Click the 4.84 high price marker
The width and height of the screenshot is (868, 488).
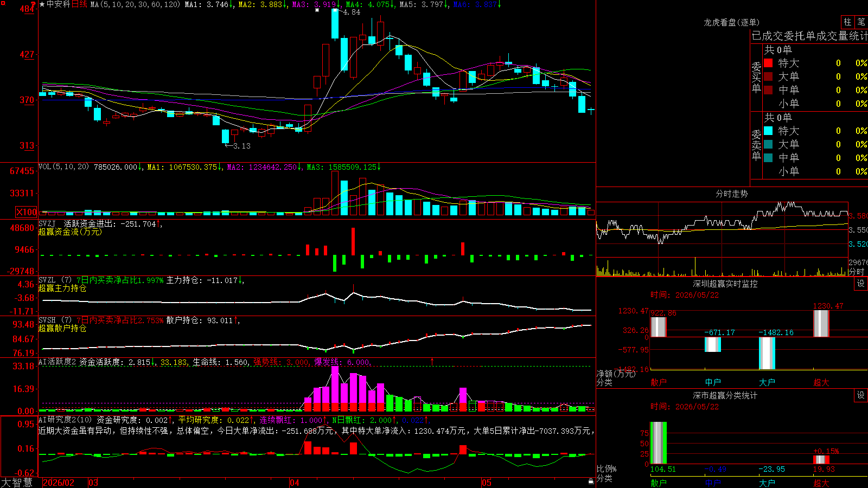(348, 12)
